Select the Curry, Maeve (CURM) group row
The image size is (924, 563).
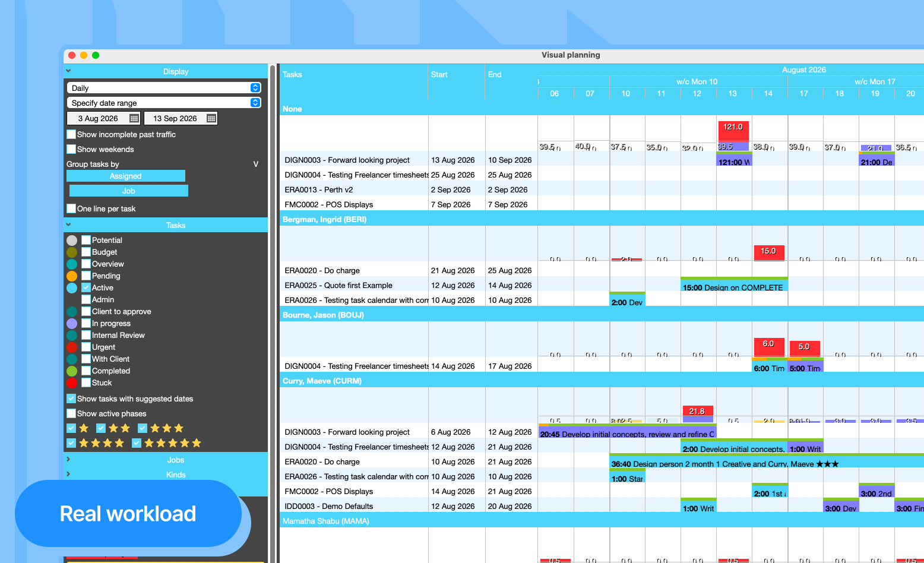(x=602, y=381)
